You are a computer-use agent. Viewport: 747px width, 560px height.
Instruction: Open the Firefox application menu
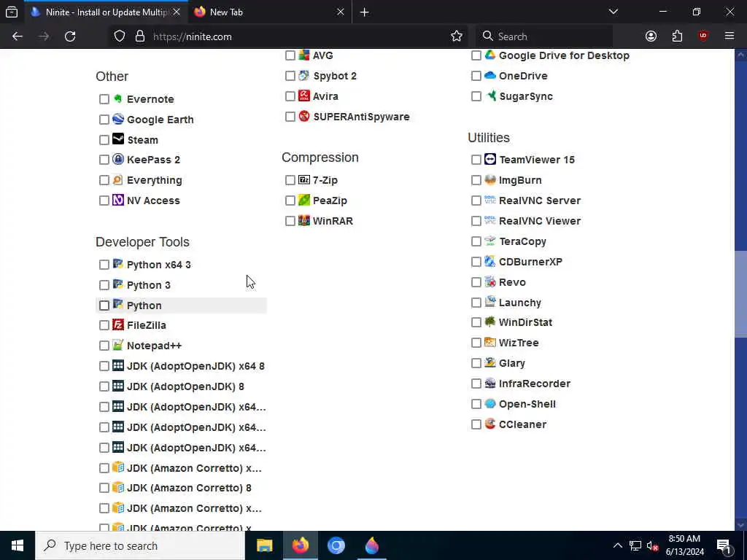(x=729, y=36)
